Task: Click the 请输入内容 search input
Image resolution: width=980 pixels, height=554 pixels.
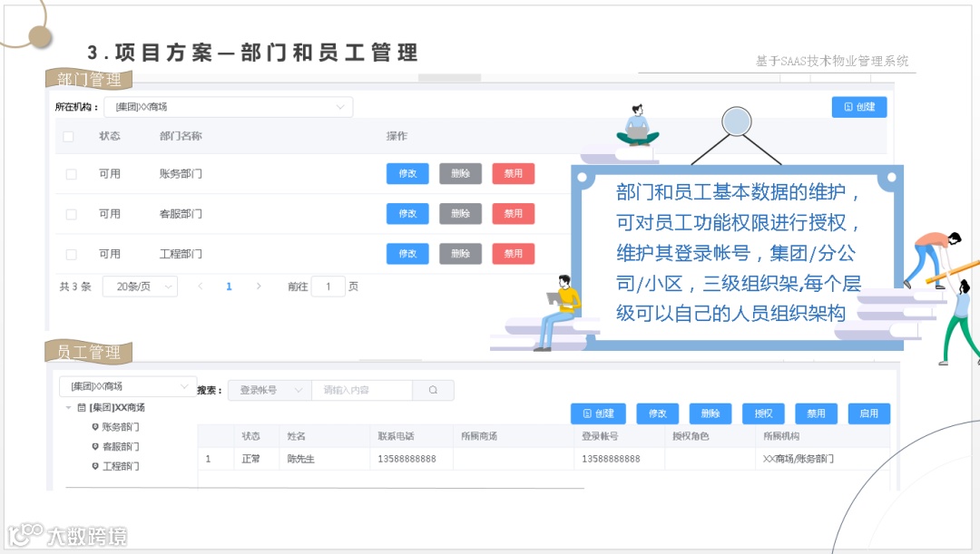Action: (x=362, y=391)
